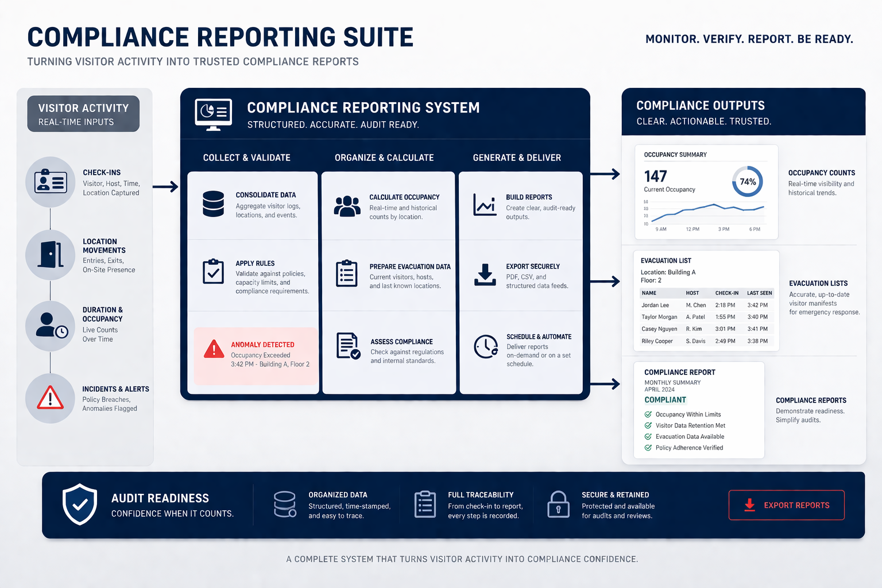
Task: Select the Incidents & Alerts warning triangle icon
Action: point(51,397)
